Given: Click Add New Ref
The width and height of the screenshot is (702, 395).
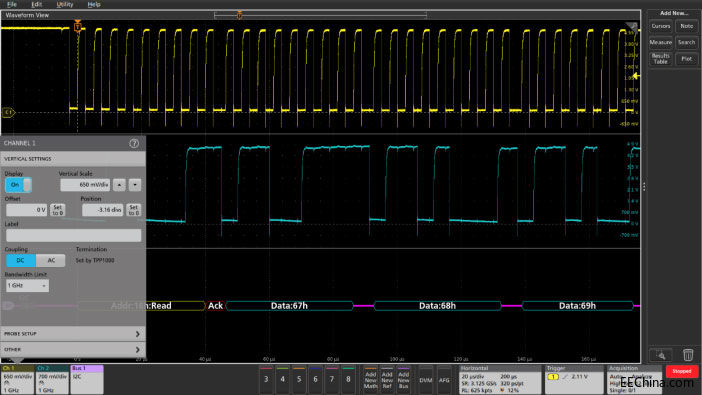Looking at the screenshot, I should point(387,379).
